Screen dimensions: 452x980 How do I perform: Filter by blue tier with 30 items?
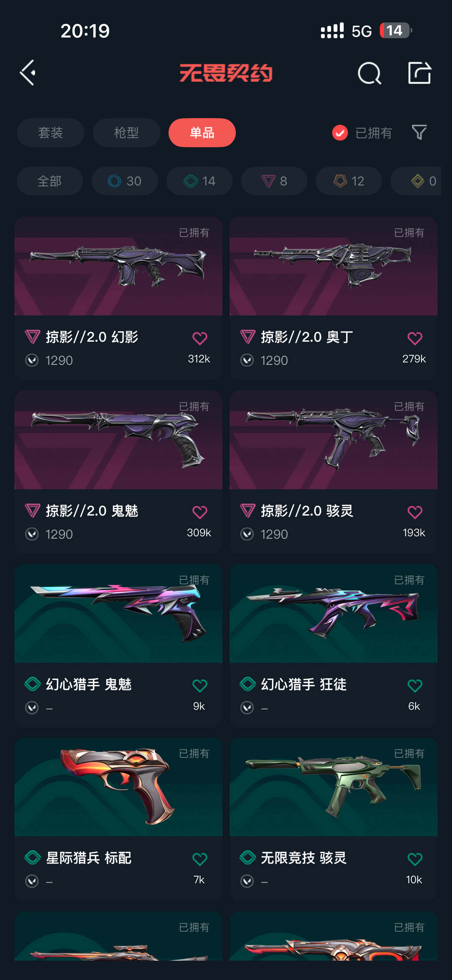[125, 181]
